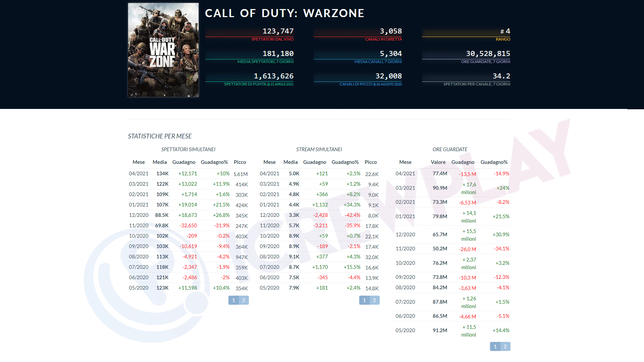Click 84.2M value in 08/2020 hours row
Screen dimensions: 644x362
click(x=440, y=288)
